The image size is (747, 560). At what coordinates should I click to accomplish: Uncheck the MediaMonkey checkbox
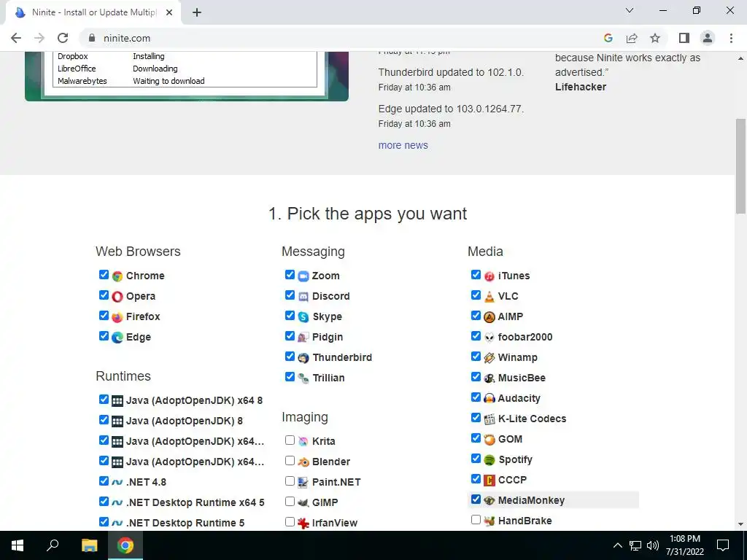(476, 499)
